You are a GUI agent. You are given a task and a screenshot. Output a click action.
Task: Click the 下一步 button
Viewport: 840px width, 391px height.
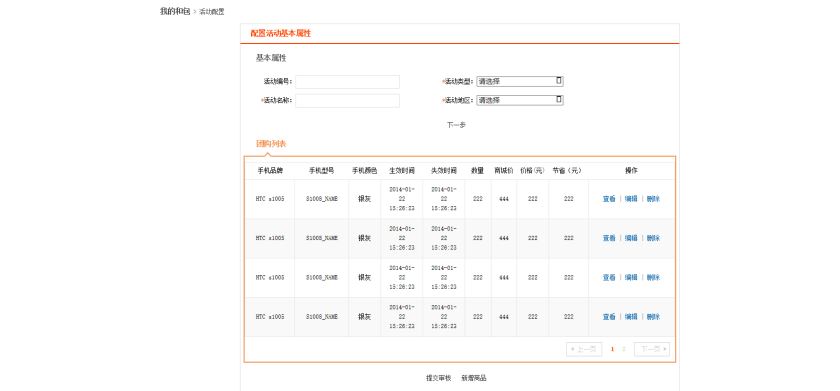click(x=456, y=125)
